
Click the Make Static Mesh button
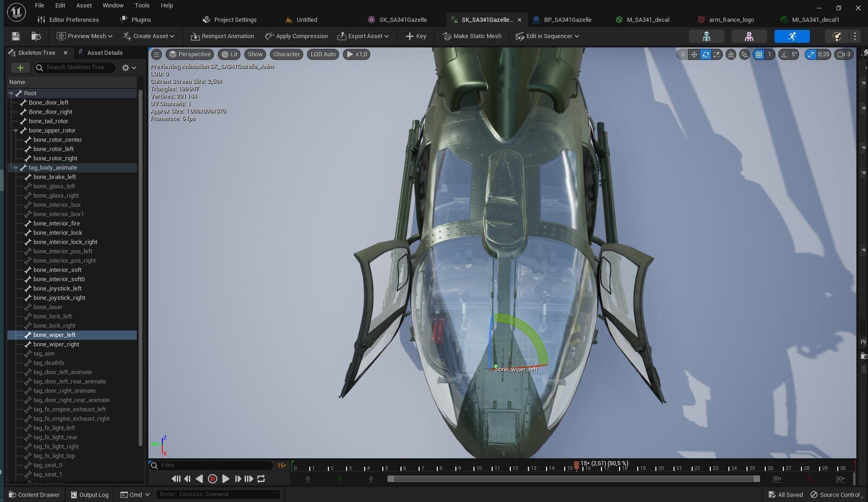coord(472,36)
